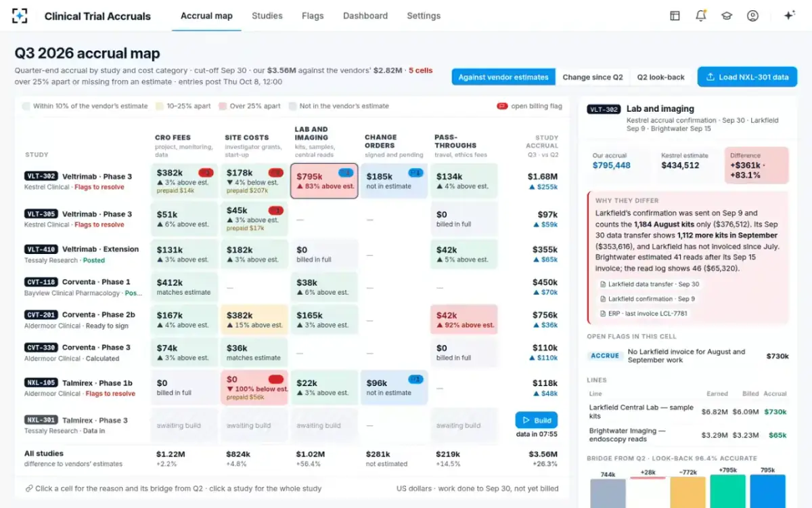
Task: Open the CVT-330 Corventa Phase 3 study
Action: (x=85, y=352)
